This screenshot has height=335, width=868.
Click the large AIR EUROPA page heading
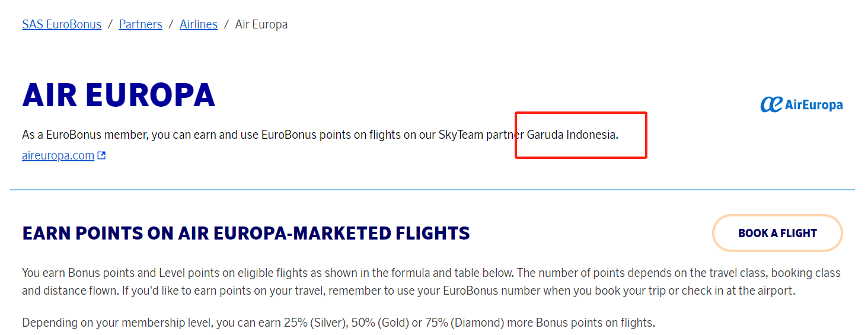[x=119, y=95]
